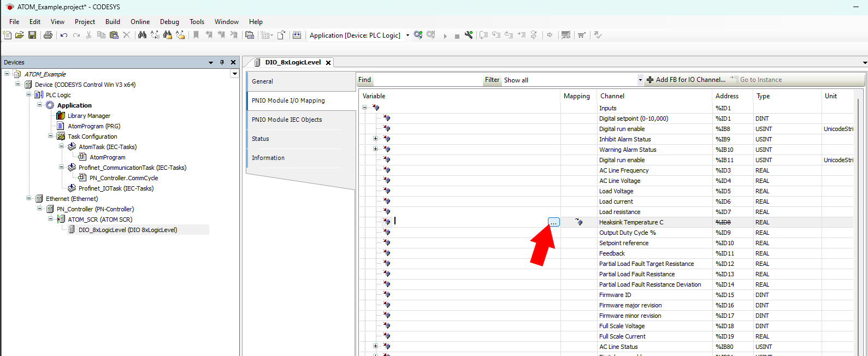The width and height of the screenshot is (868, 356).
Task: Click the Paste clipboard icon
Action: click(114, 35)
